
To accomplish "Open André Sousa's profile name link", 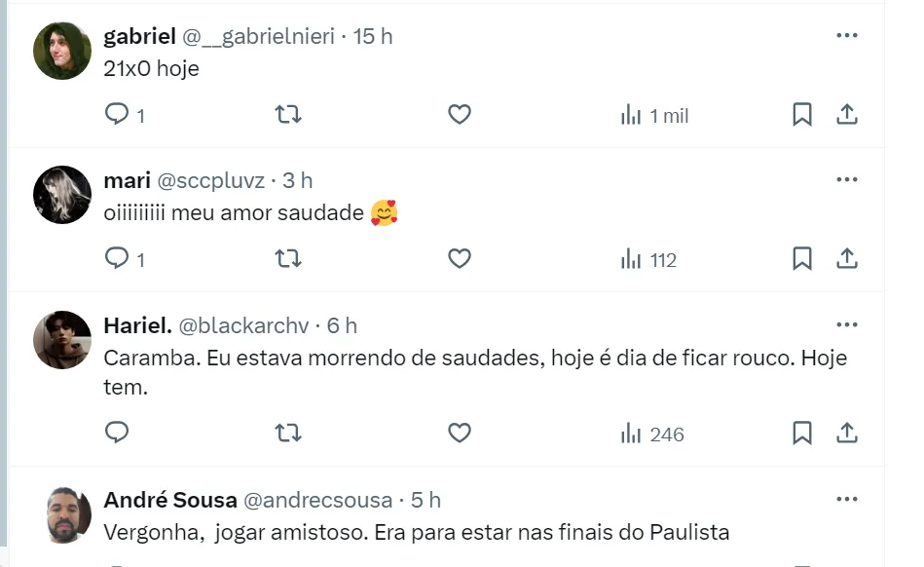I will click(170, 500).
